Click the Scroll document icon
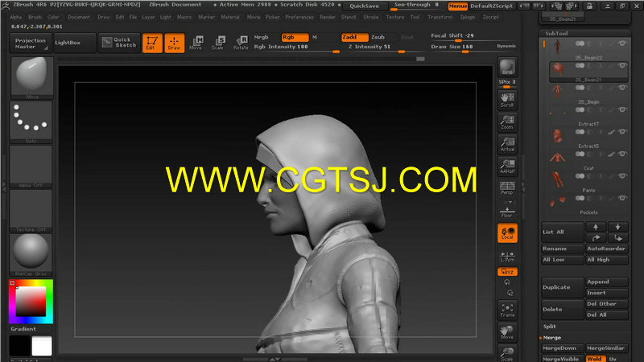 click(x=507, y=100)
